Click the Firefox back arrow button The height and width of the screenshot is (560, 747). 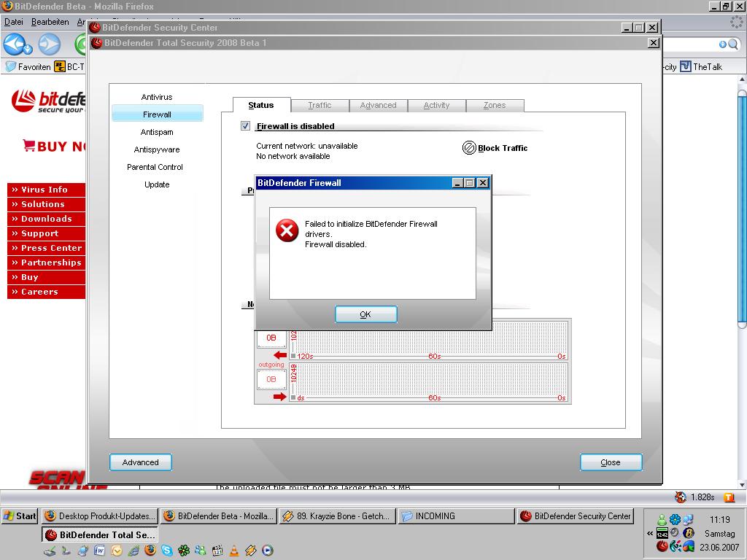tap(15, 44)
